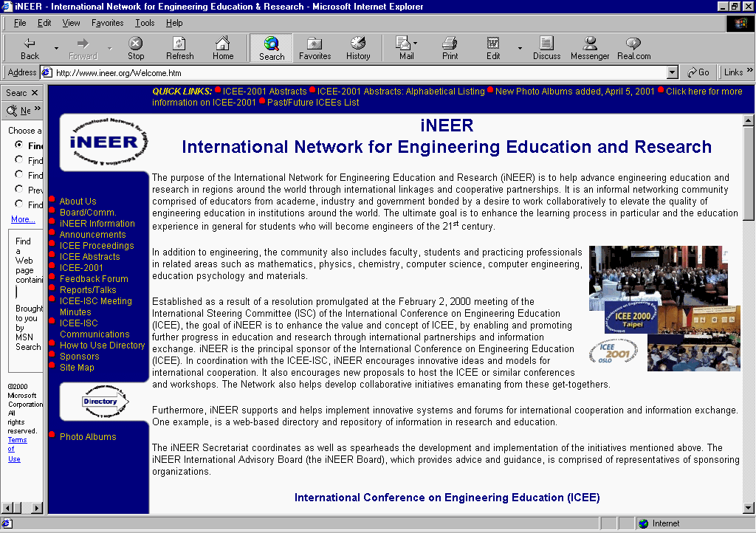Click the More... link in the Search panel
The height and width of the screenshot is (533, 756).
(23, 219)
